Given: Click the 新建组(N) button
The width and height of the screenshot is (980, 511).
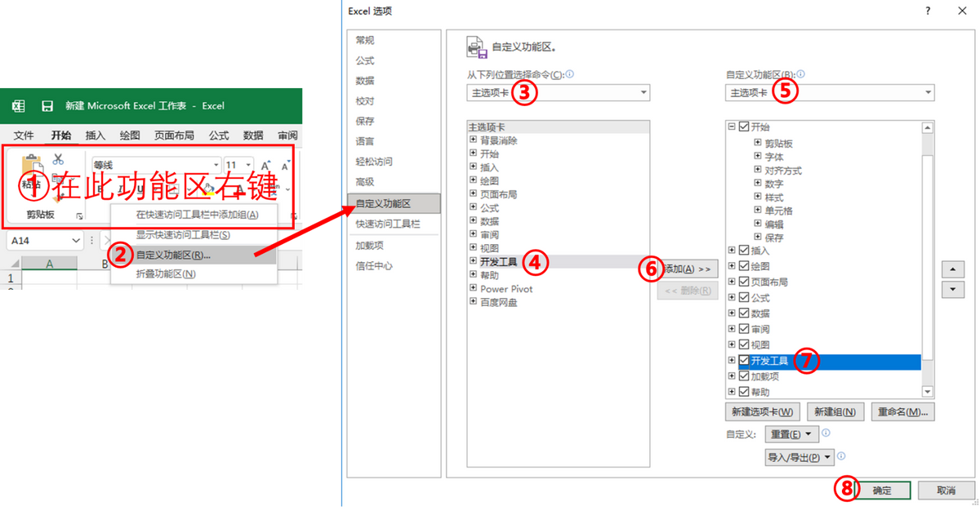Looking at the screenshot, I should point(835,412).
